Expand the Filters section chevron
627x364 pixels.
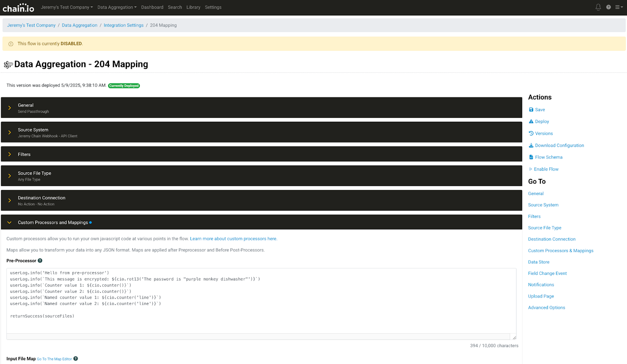tap(9, 154)
